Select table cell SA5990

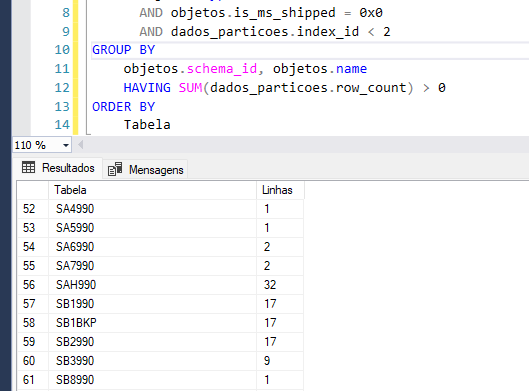pos(152,228)
